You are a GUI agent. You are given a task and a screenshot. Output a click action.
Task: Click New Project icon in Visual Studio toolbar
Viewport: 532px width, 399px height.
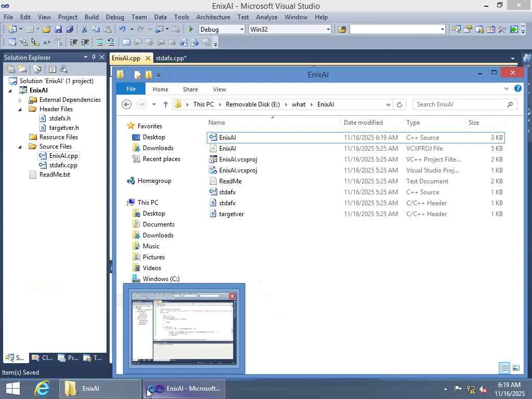click(12, 29)
